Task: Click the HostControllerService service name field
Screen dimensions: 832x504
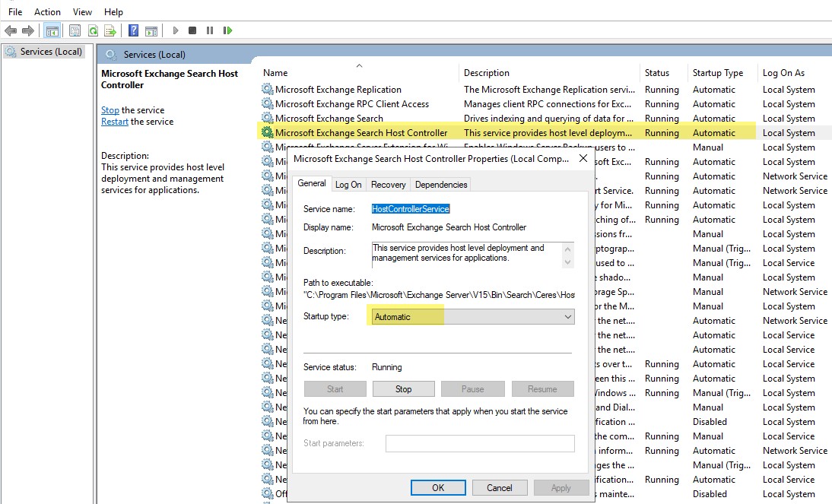Action: (x=411, y=209)
